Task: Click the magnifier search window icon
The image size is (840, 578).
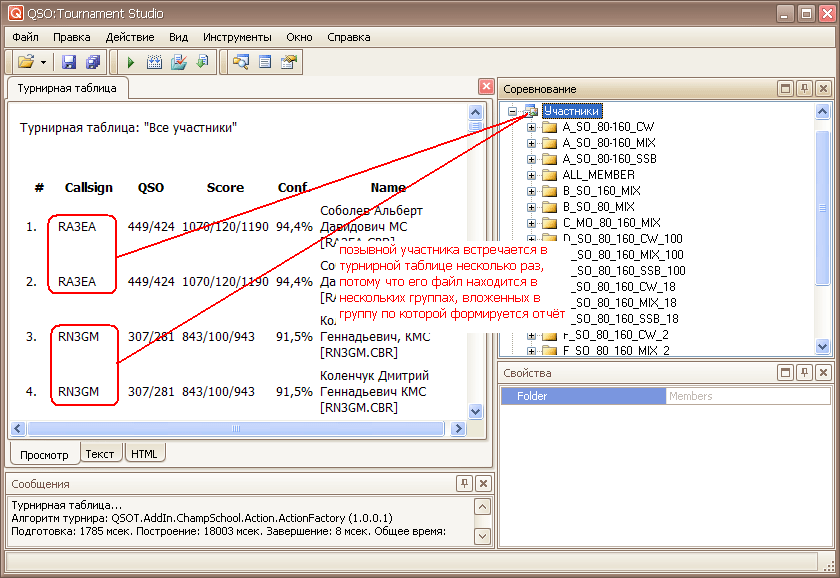Action: 240,62
